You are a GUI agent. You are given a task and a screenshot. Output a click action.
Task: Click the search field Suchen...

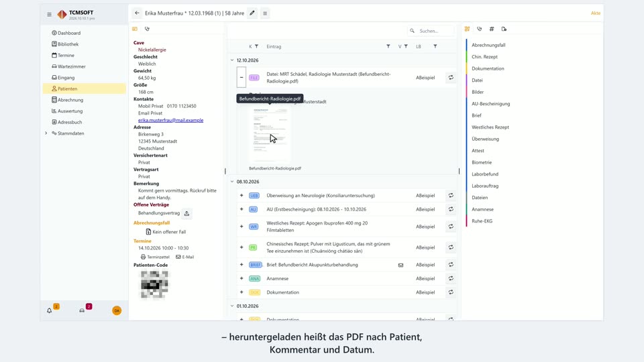[431, 31]
